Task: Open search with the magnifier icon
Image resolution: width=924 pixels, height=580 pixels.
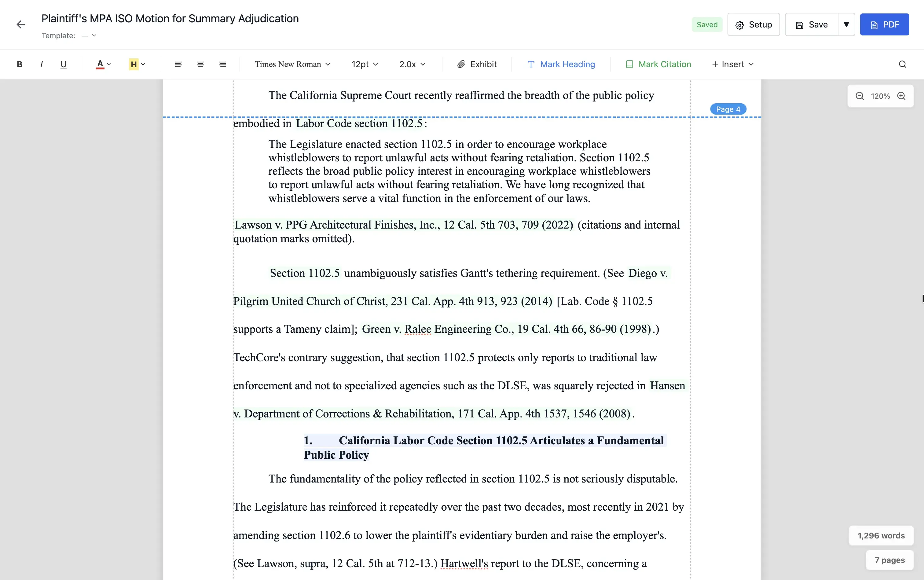Action: tap(903, 64)
